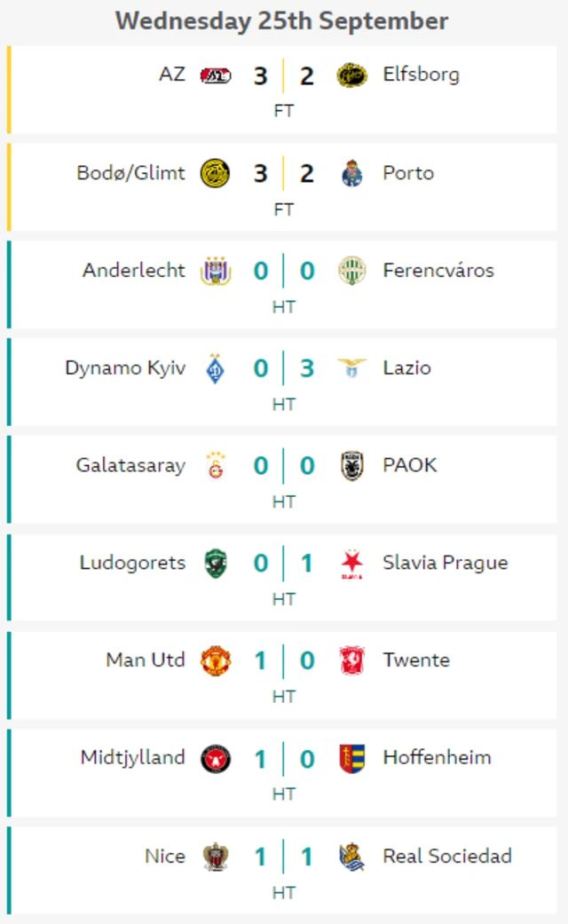Select the Twente team name

tap(416, 659)
